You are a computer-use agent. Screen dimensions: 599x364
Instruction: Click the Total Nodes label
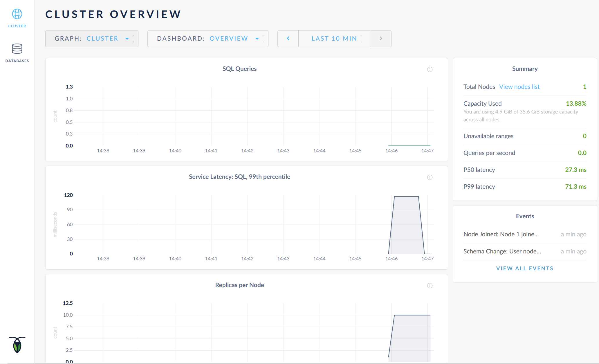(x=479, y=87)
